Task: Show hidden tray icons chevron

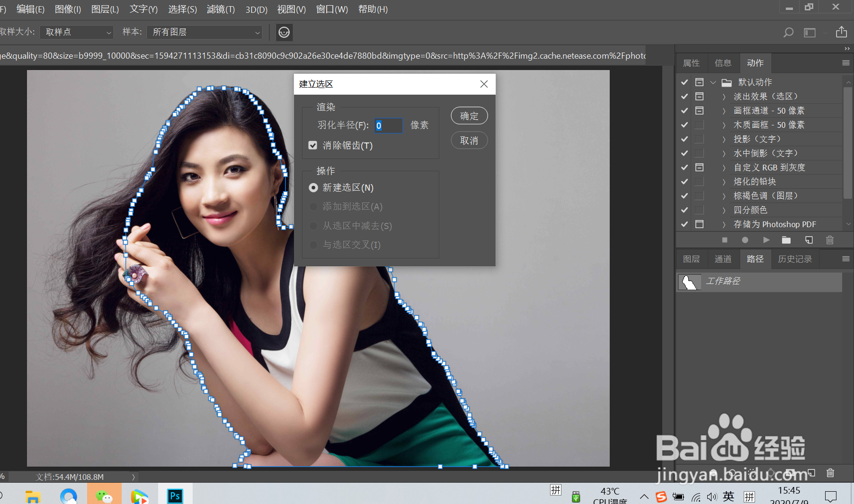Action: coord(644,496)
